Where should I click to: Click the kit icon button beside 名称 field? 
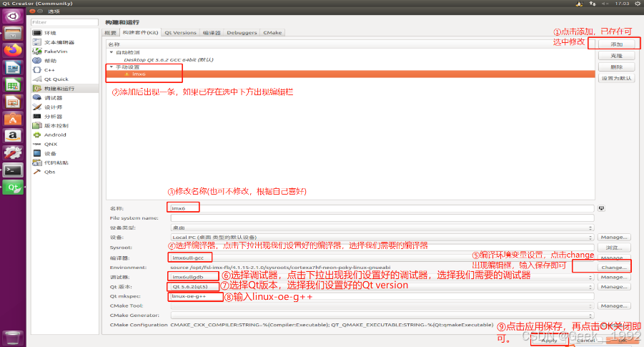pos(601,208)
